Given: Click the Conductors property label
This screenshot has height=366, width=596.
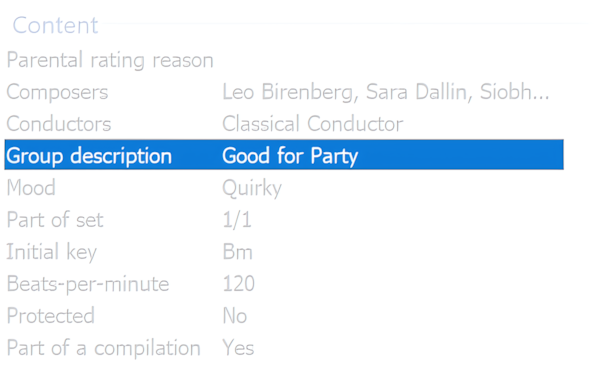Looking at the screenshot, I should (x=59, y=124).
